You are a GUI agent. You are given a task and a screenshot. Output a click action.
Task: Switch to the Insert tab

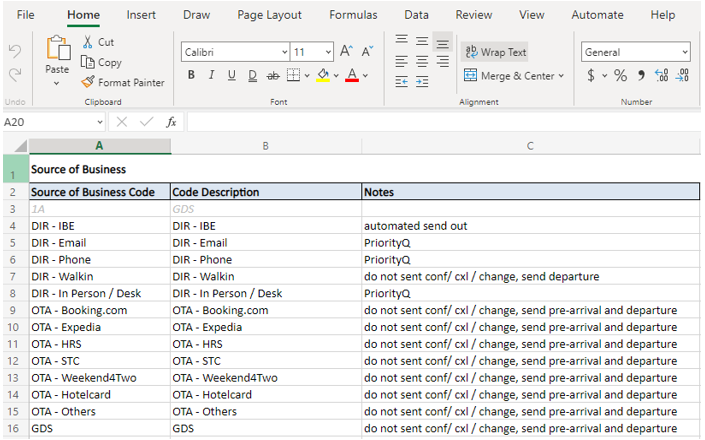pyautogui.click(x=141, y=15)
